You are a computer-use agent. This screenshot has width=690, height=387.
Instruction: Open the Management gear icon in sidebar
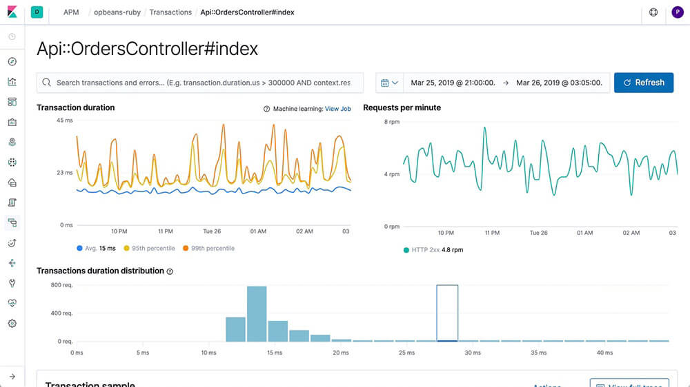[x=12, y=324]
